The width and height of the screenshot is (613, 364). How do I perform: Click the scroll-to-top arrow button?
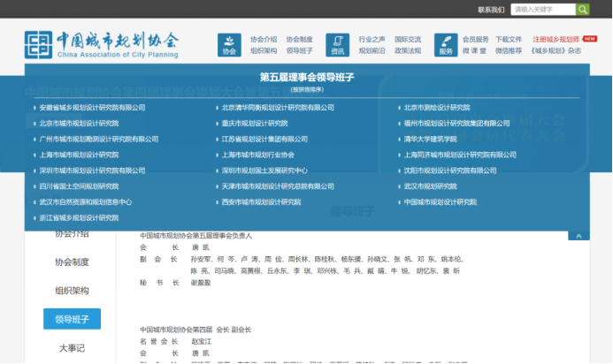point(579,236)
